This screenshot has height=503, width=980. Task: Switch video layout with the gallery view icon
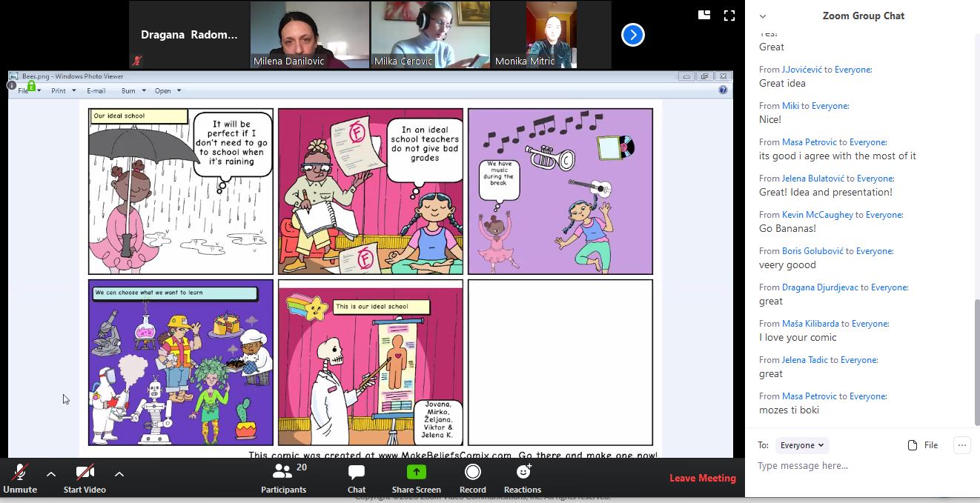(704, 15)
